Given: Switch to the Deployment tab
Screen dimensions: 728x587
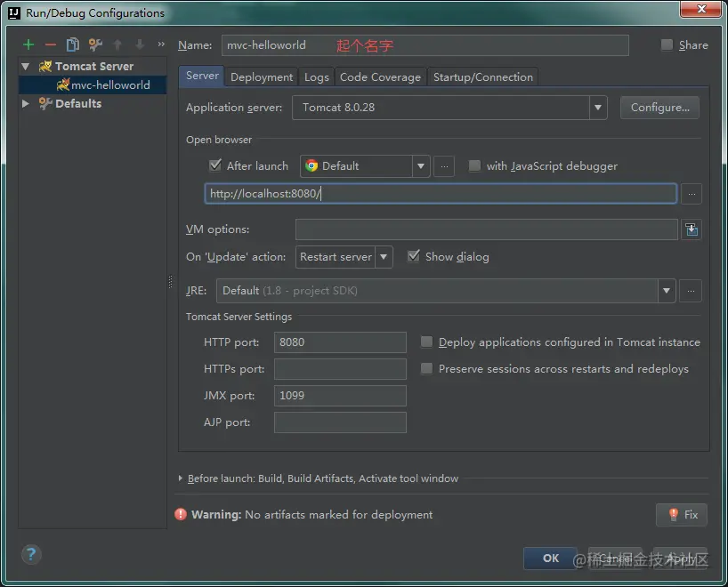Looking at the screenshot, I should 262,77.
